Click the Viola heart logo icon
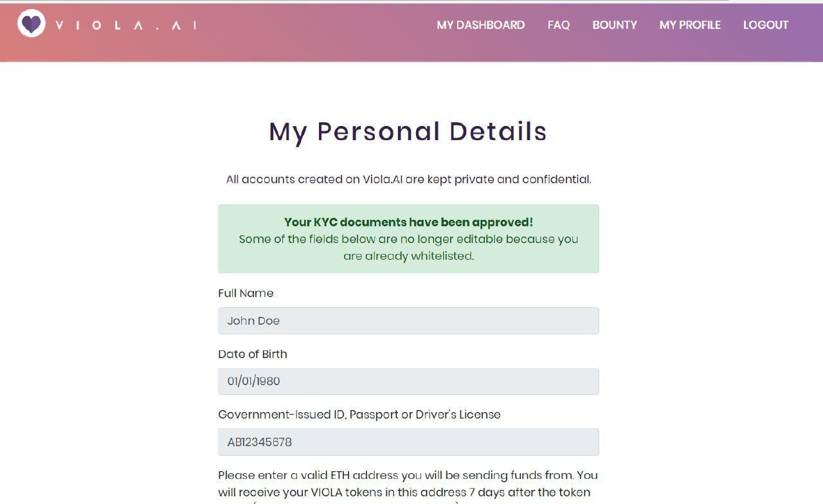 [x=32, y=24]
